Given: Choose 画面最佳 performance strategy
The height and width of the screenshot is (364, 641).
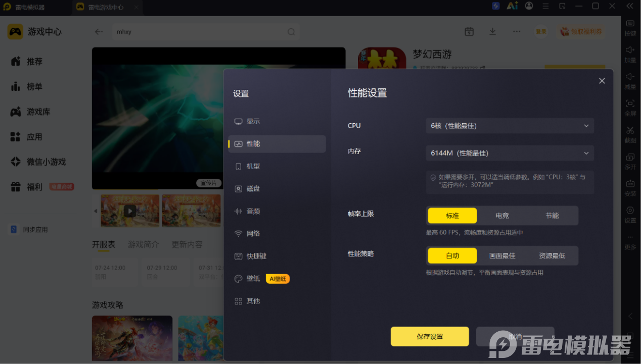Looking at the screenshot, I should pos(502,255).
